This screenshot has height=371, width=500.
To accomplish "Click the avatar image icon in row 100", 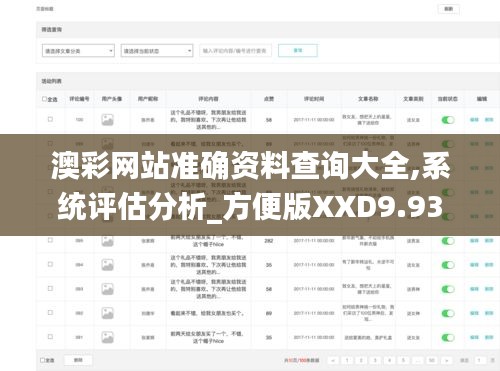I will (107, 120).
